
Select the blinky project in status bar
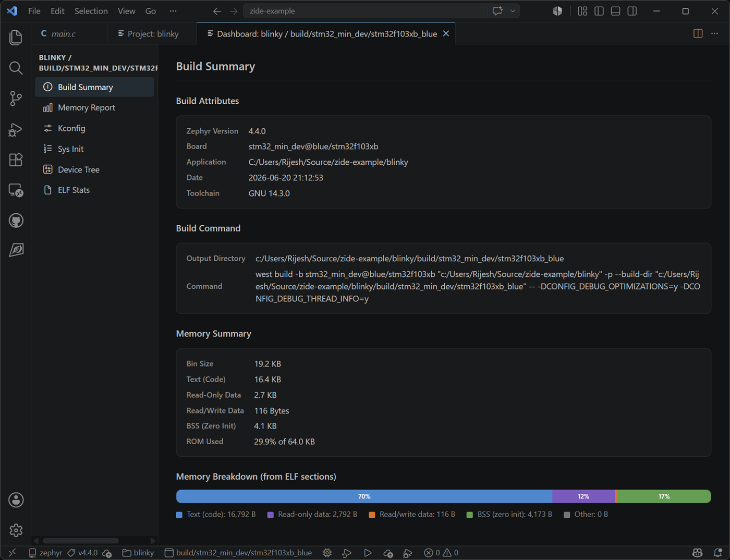click(x=138, y=553)
